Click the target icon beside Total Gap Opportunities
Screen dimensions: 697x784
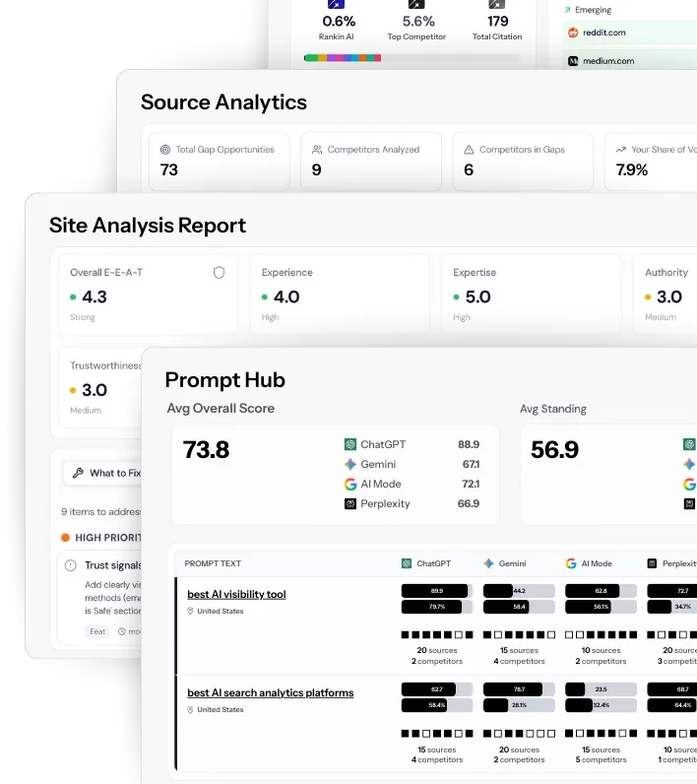click(x=165, y=150)
